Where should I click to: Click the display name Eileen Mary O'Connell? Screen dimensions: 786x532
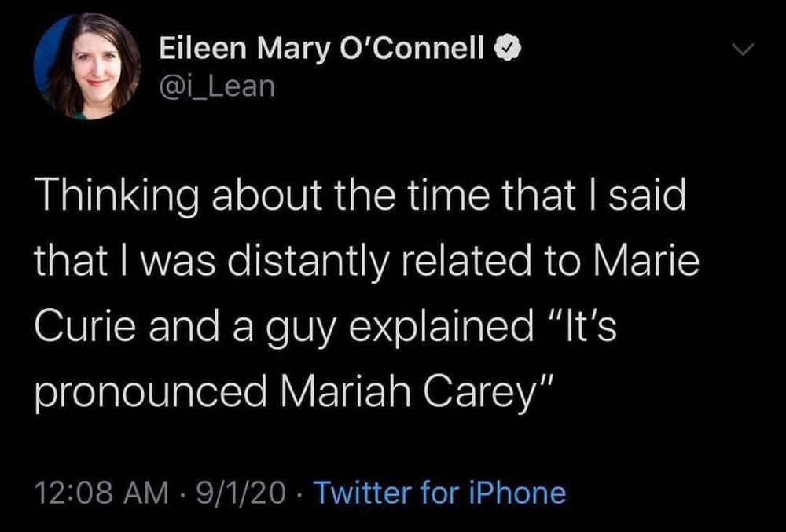[x=322, y=49]
